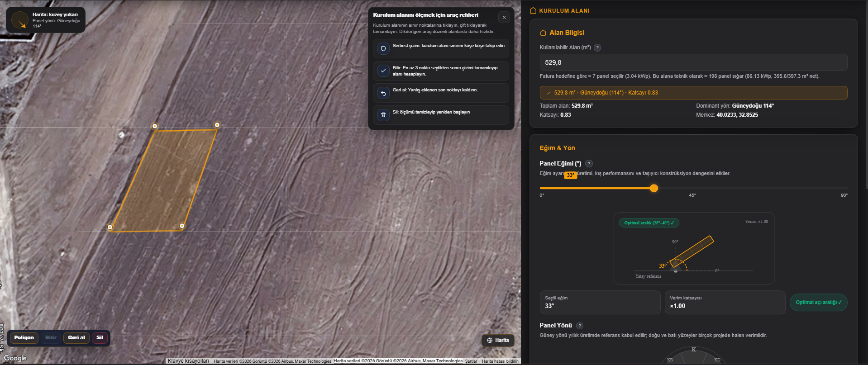Click the Bitir button in map toolbar

pyautogui.click(x=51, y=338)
